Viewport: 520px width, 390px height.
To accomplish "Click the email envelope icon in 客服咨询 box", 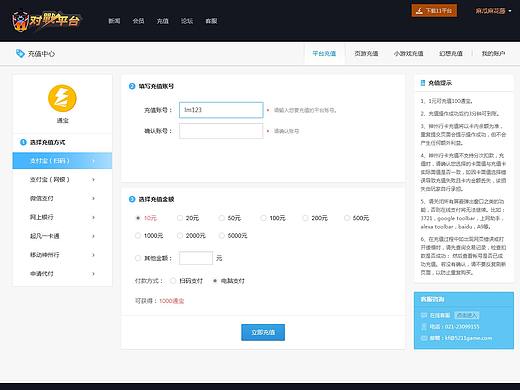I will [424, 338].
